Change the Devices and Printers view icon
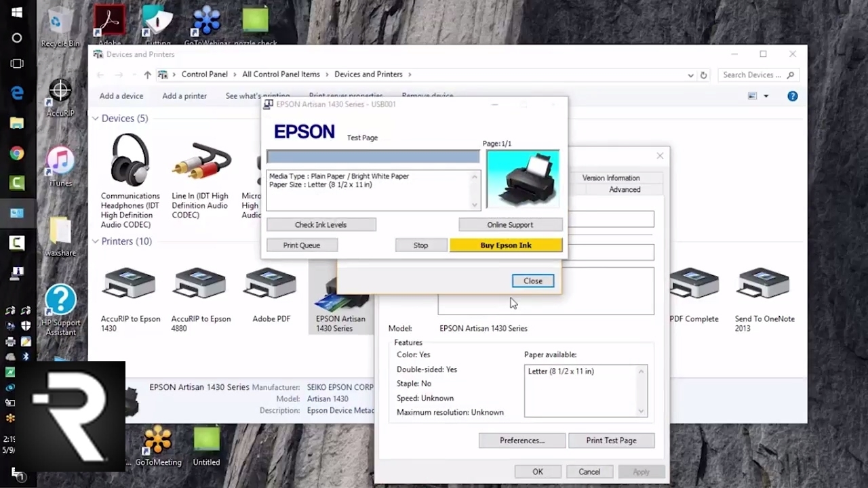 pyautogui.click(x=752, y=96)
